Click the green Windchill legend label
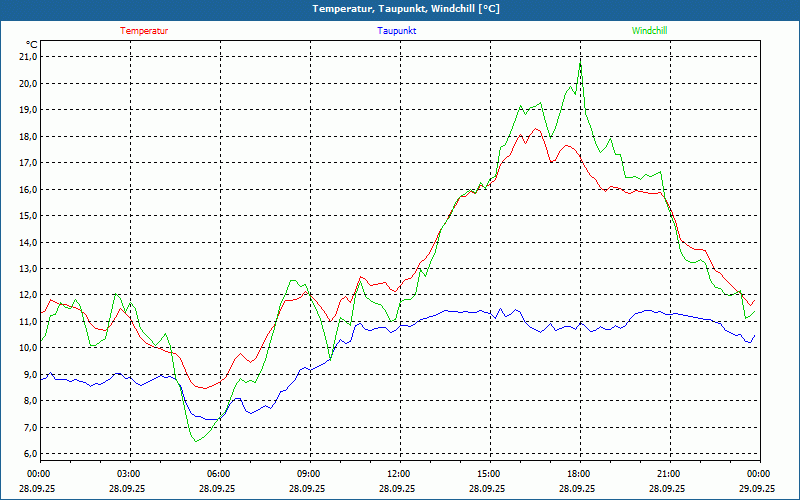800x500 pixels. coord(650,31)
